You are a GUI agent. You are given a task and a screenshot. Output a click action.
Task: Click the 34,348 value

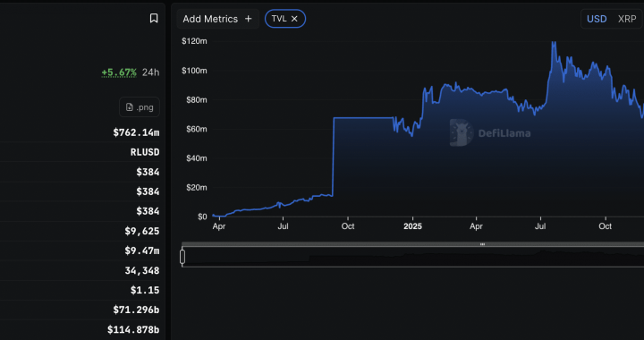(141, 270)
